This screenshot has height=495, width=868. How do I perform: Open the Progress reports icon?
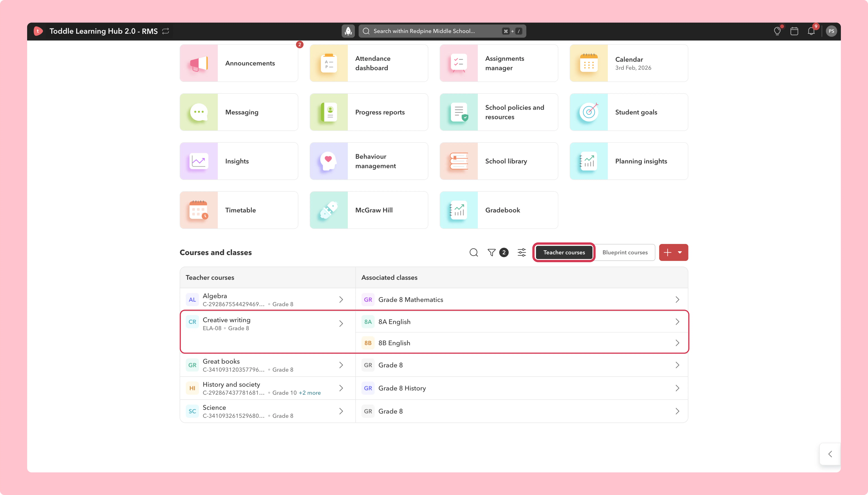[329, 112]
